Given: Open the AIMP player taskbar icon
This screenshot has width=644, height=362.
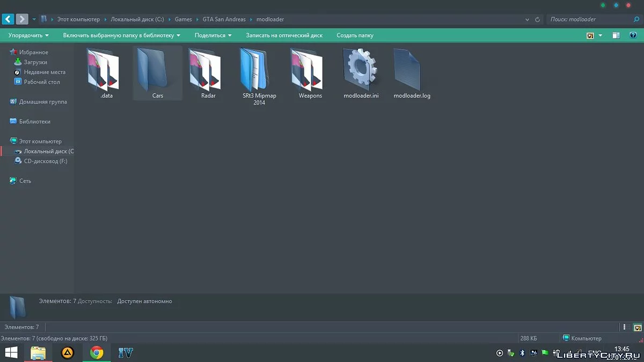Looking at the screenshot, I should (68, 353).
